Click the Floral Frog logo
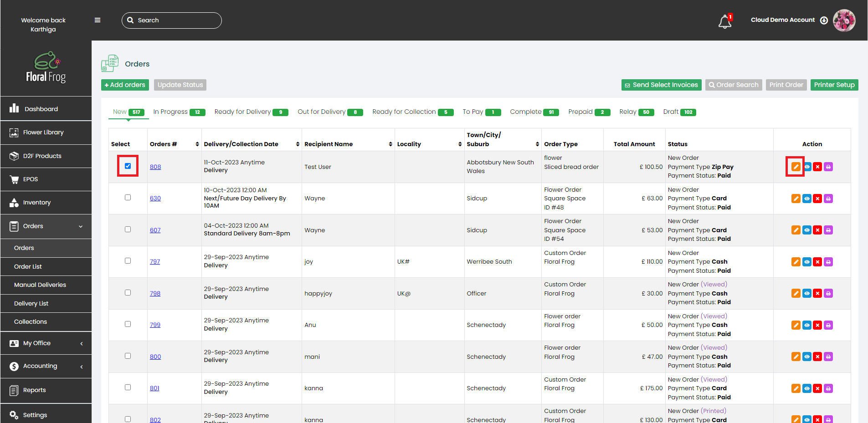 (46, 67)
